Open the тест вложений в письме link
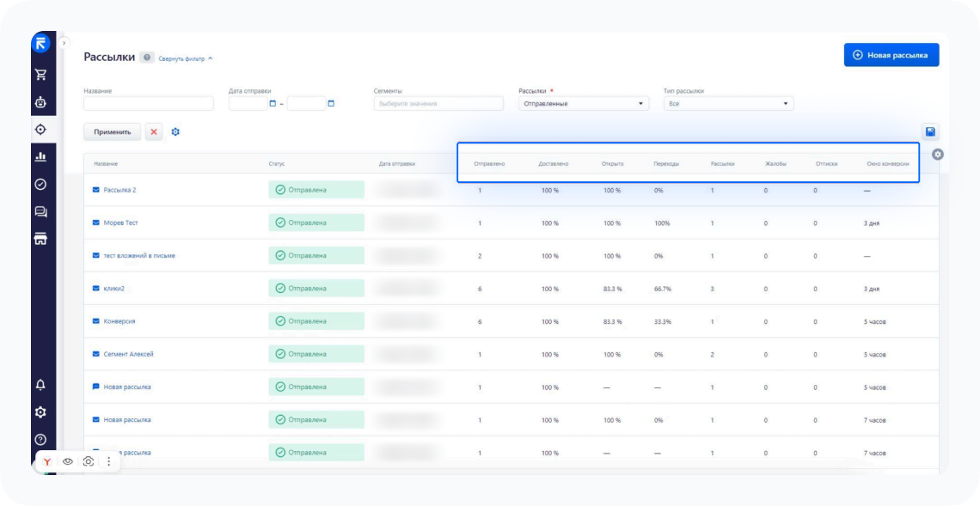The width and height of the screenshot is (980, 506). click(139, 255)
